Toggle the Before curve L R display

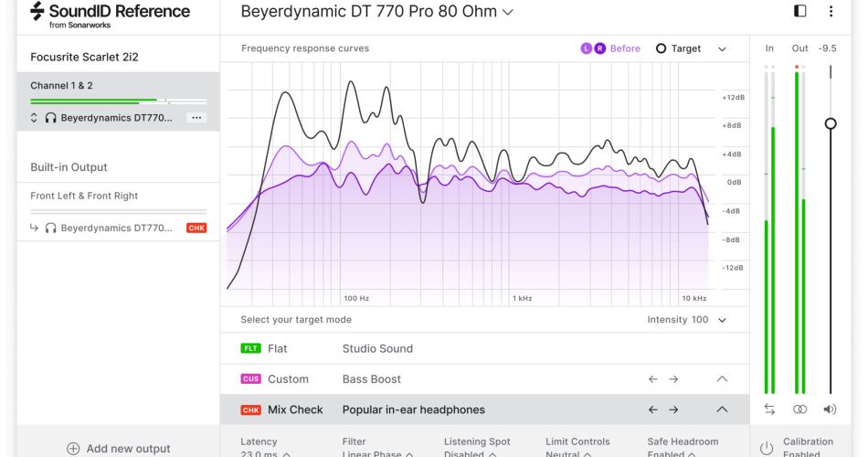point(610,48)
